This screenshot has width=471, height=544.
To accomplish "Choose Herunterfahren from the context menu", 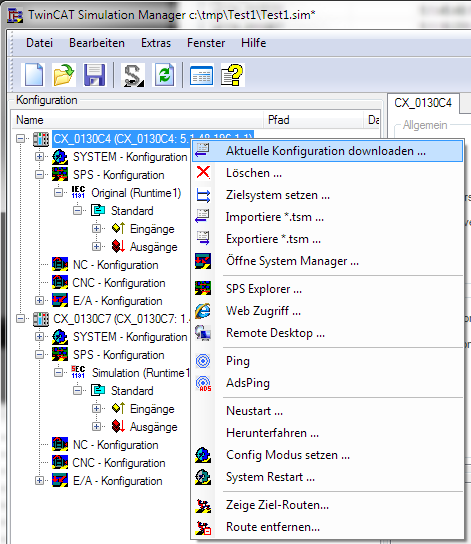I will [x=327, y=433].
